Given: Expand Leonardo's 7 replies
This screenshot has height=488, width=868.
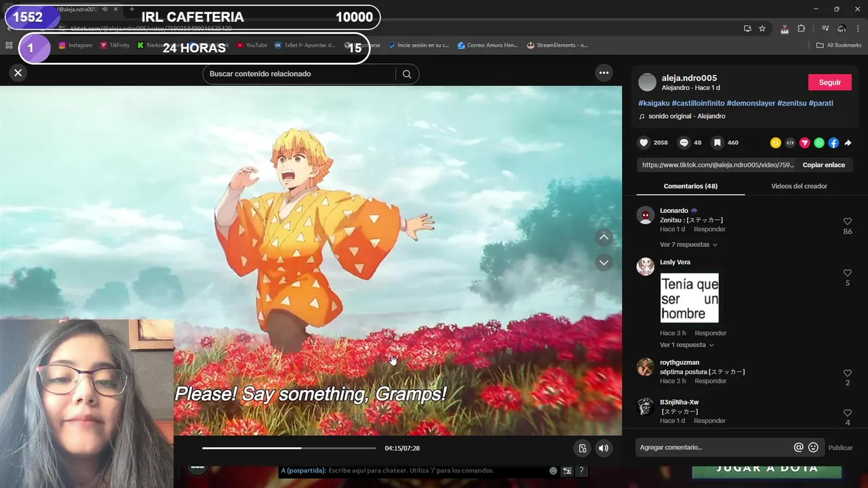Looking at the screenshot, I should [x=688, y=245].
